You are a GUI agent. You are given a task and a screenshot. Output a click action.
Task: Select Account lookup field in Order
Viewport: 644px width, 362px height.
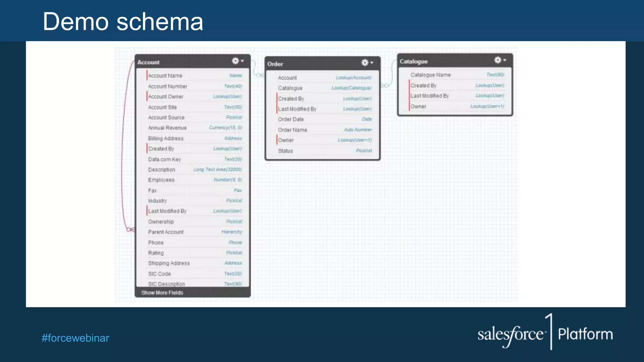tap(324, 78)
